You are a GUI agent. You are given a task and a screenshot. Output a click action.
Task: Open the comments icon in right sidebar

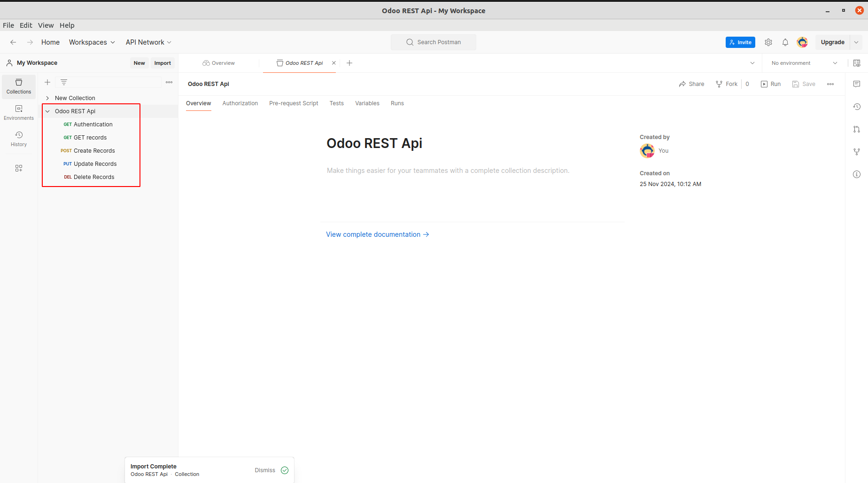857,84
